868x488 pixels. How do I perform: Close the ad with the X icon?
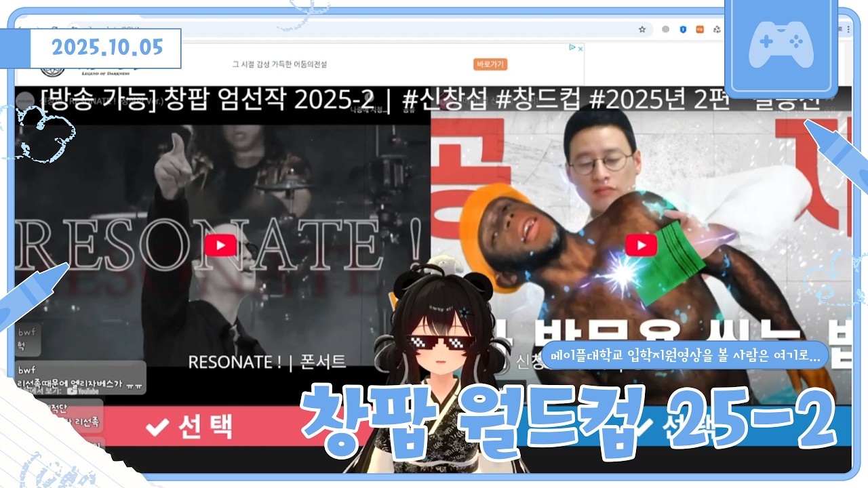coord(580,47)
